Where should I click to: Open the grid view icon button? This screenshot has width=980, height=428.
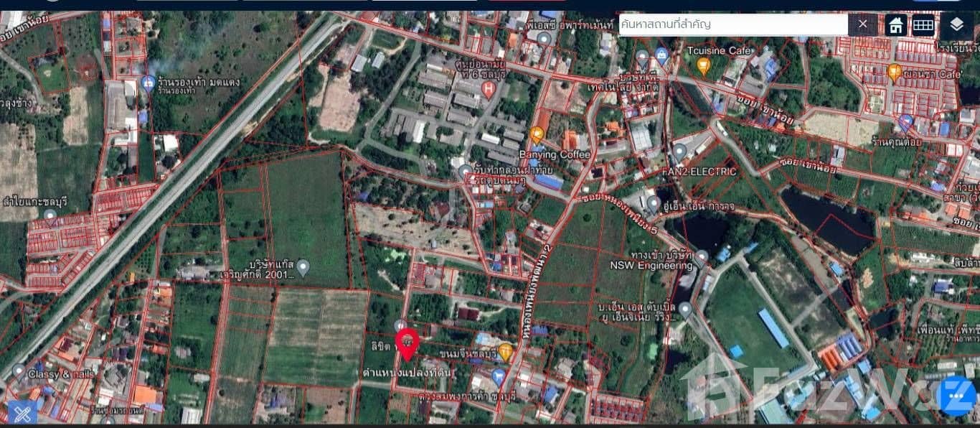923,25
